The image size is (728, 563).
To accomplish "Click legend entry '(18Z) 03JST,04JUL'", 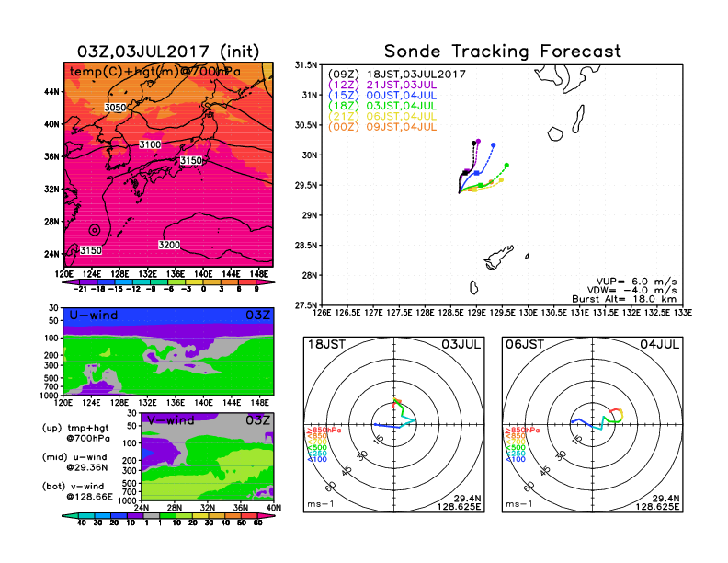I will (382, 106).
